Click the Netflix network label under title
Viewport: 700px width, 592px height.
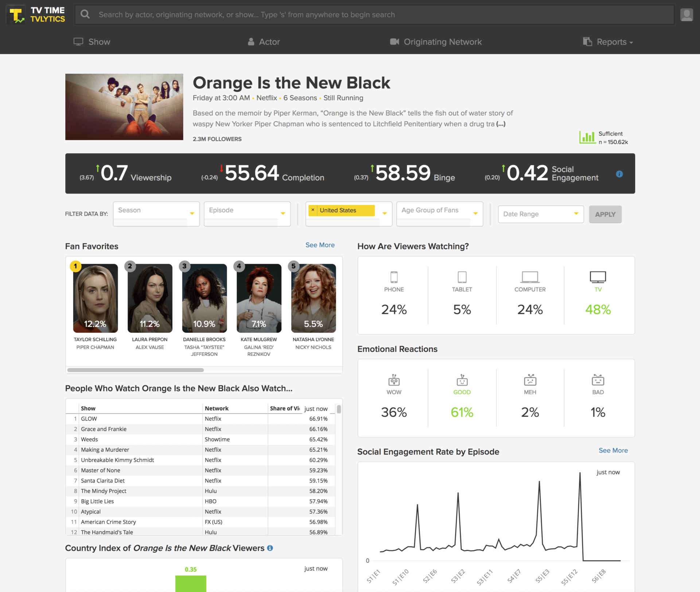[x=267, y=98]
